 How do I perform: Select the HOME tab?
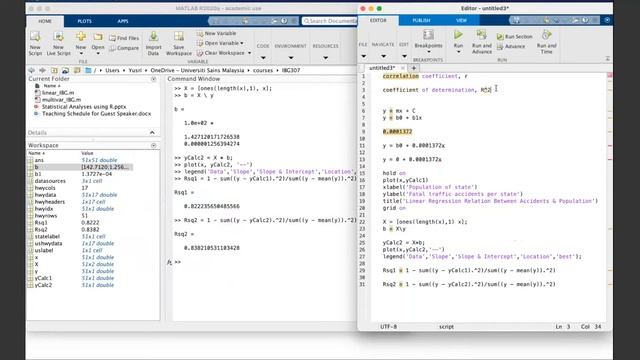click(x=45, y=21)
